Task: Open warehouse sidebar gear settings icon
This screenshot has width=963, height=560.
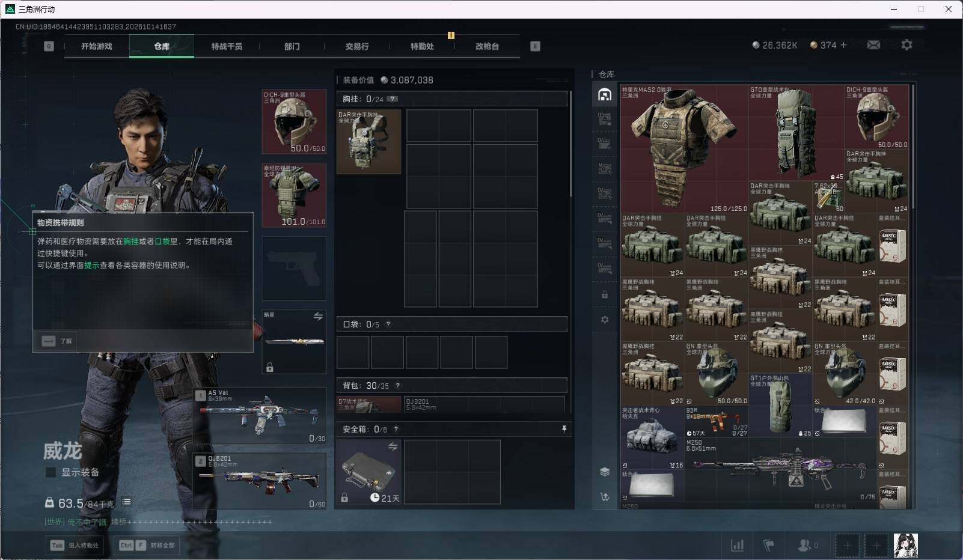Action: (605, 320)
